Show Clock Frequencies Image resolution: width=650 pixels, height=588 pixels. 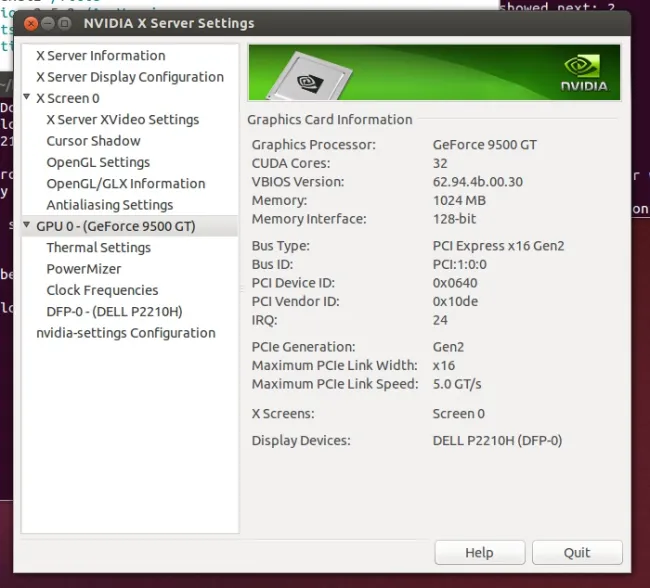pyautogui.click(x=102, y=290)
